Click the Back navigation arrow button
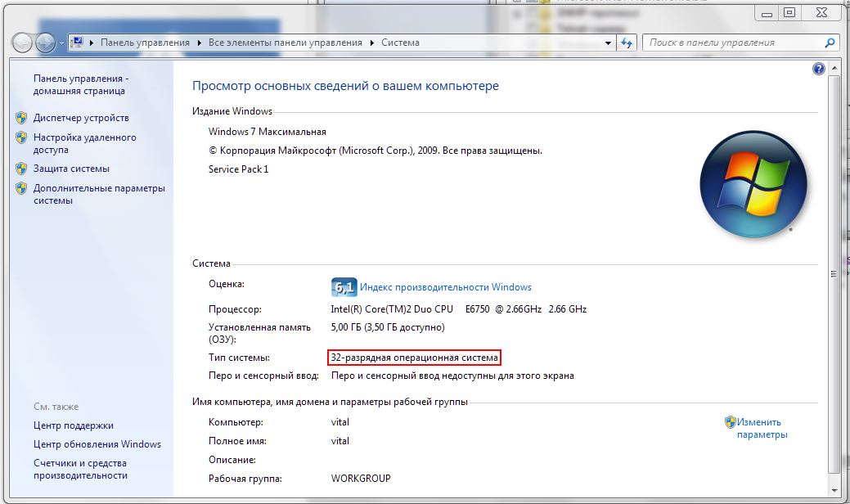850x504 pixels. coord(22,43)
